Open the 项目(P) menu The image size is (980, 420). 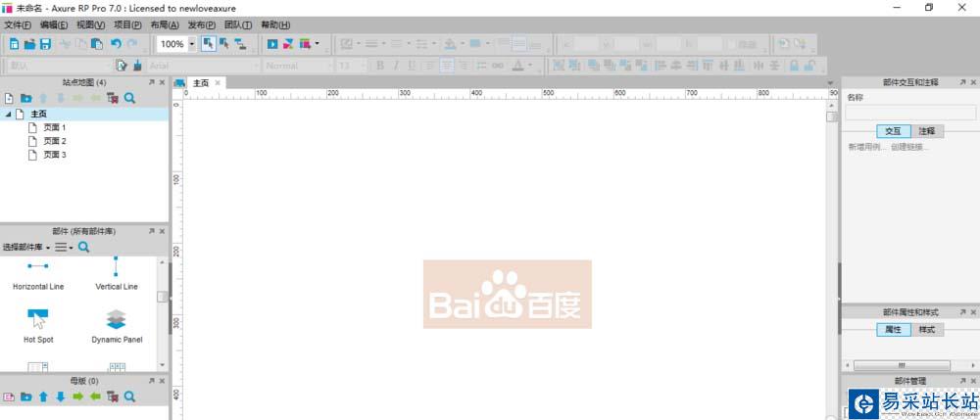(x=127, y=24)
